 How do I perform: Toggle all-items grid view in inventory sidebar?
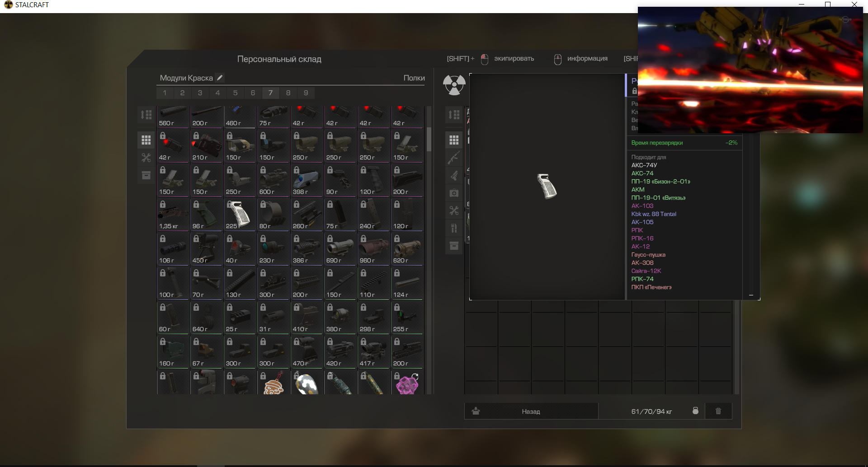454,140
